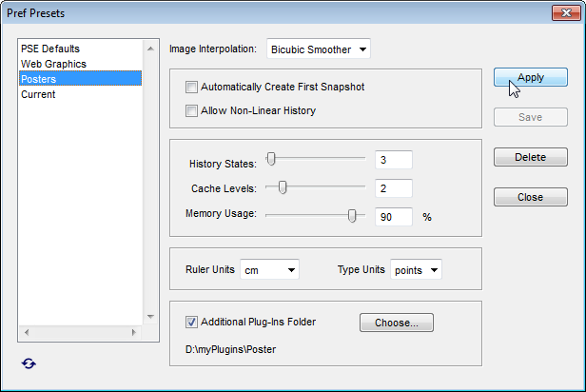This screenshot has width=586, height=392.
Task: Click the Memory Usage slider handle
Action: coord(352,216)
